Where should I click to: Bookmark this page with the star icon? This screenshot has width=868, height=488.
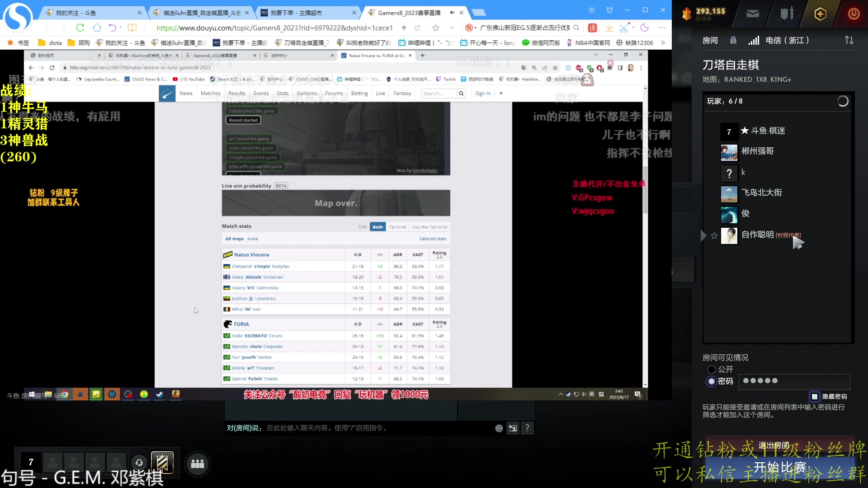[435, 28]
